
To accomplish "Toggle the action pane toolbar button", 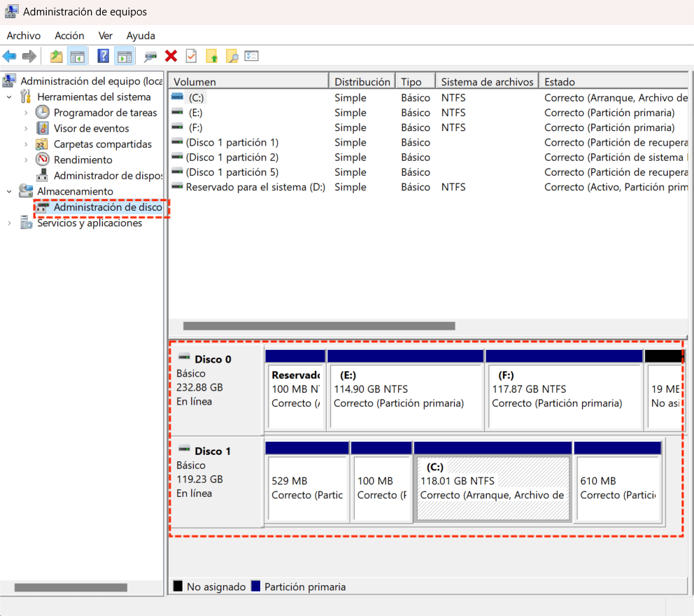I will click(x=125, y=56).
